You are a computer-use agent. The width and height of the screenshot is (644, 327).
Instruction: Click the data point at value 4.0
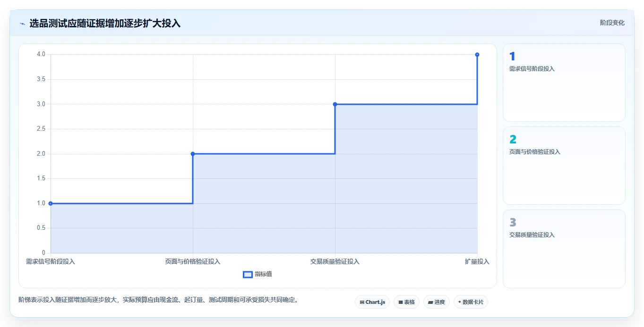coord(477,55)
